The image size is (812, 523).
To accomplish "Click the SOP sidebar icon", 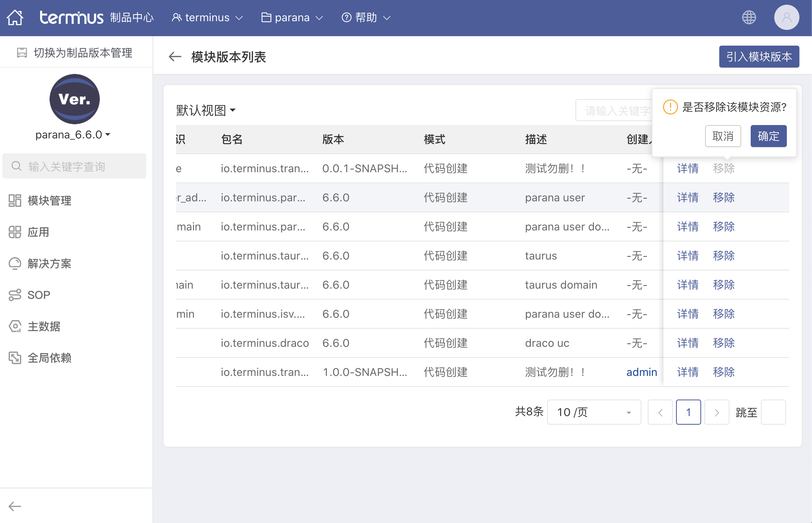I will tap(15, 295).
